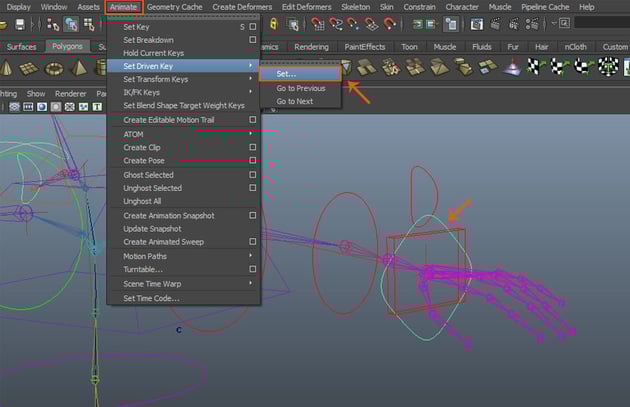The height and width of the screenshot is (407, 630).
Task: Open the Create Deformers menu
Action: coord(242,7)
